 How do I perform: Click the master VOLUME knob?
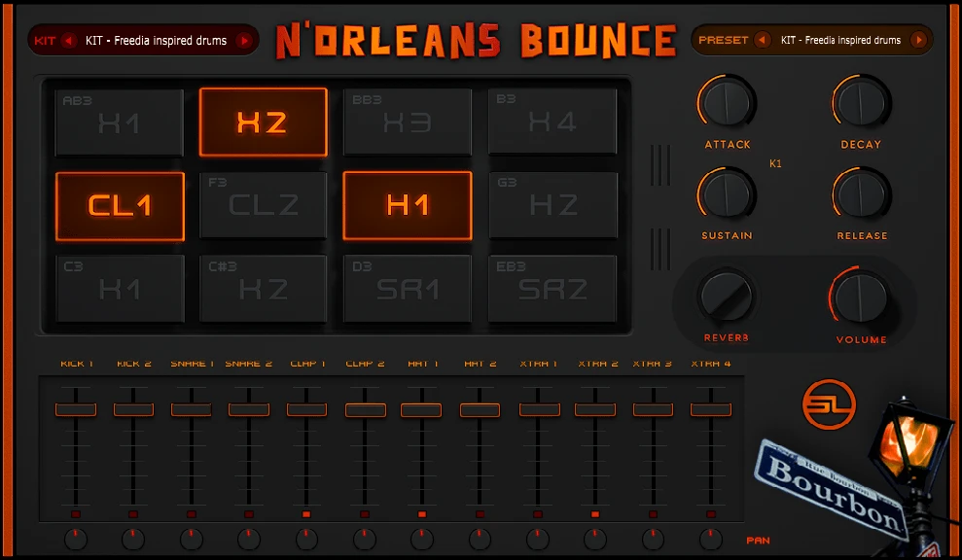coord(861,297)
